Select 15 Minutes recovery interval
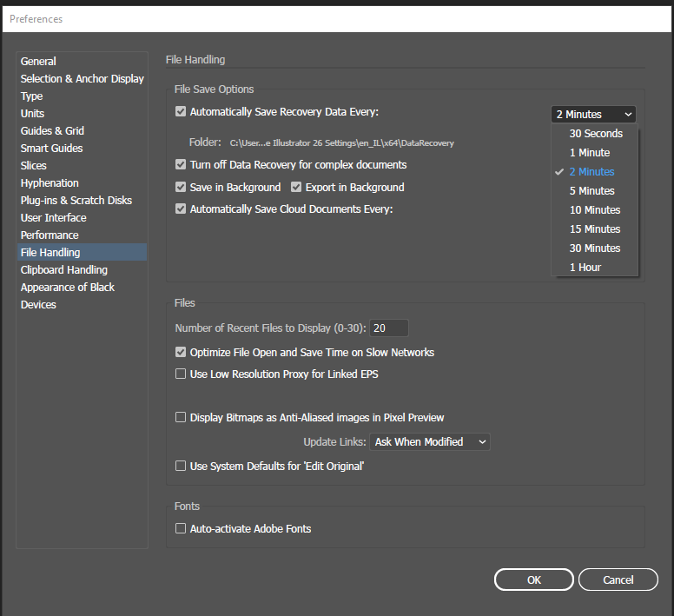 [x=595, y=229]
